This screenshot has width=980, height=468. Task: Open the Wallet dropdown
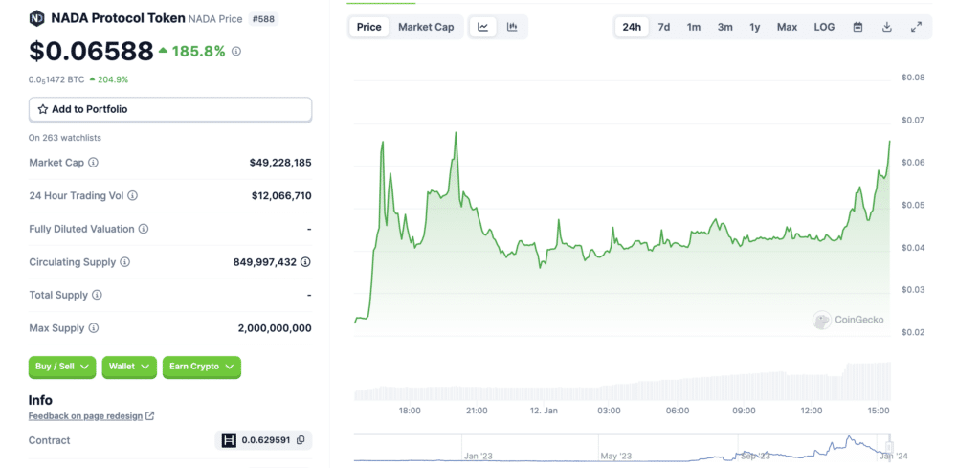(x=129, y=367)
